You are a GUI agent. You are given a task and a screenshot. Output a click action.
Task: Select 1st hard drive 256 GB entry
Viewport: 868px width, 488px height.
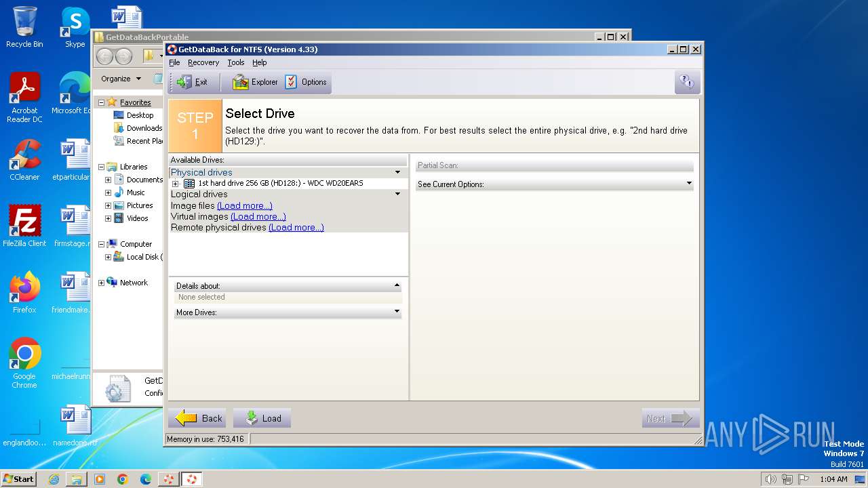pos(280,184)
